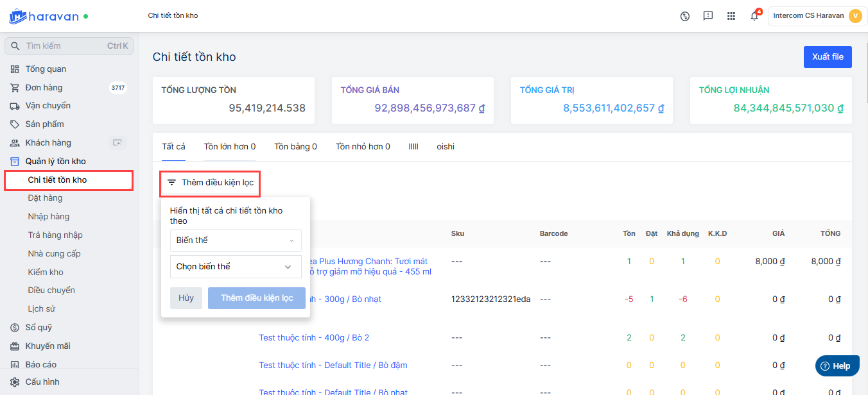
Task: Click the up-down arrows sync icon
Action: [x=685, y=16]
